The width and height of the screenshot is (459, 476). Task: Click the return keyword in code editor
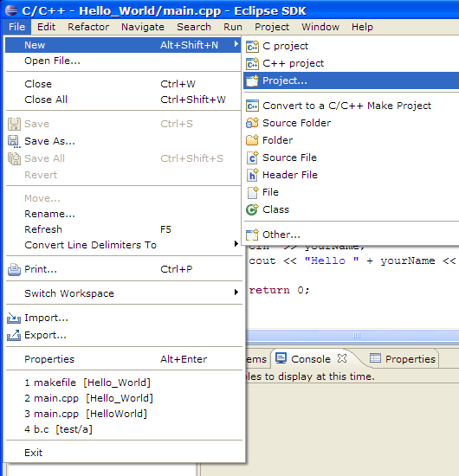tap(269, 290)
